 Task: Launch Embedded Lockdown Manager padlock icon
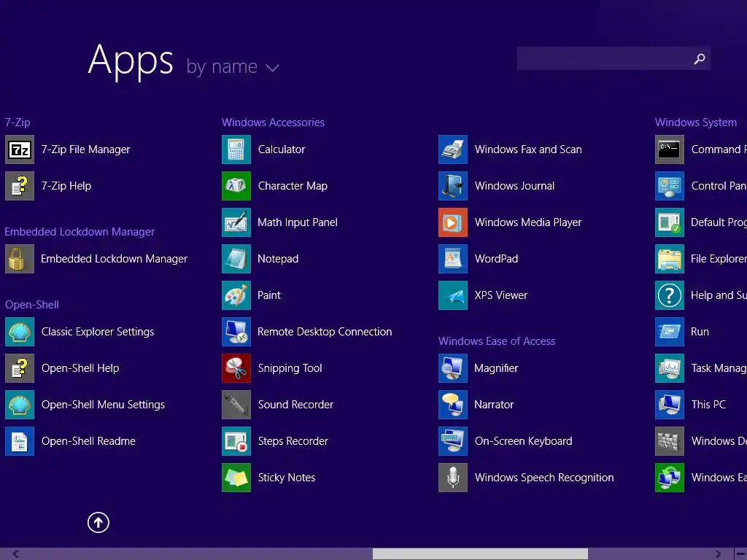click(20, 259)
